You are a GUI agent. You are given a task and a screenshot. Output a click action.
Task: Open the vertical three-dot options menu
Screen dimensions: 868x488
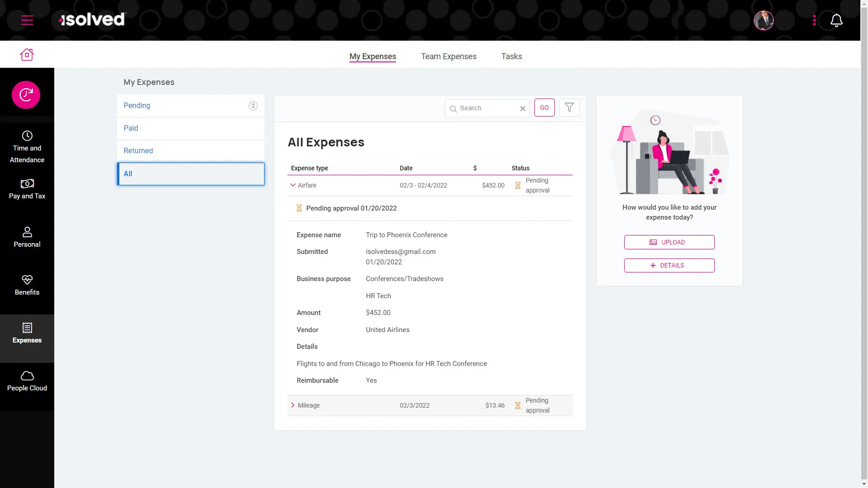coord(814,20)
